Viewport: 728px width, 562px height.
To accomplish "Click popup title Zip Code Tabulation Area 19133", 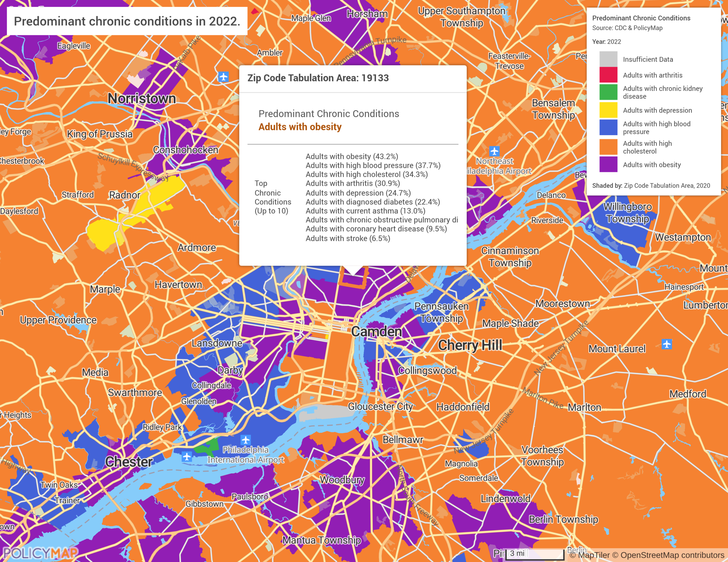I will 318,78.
